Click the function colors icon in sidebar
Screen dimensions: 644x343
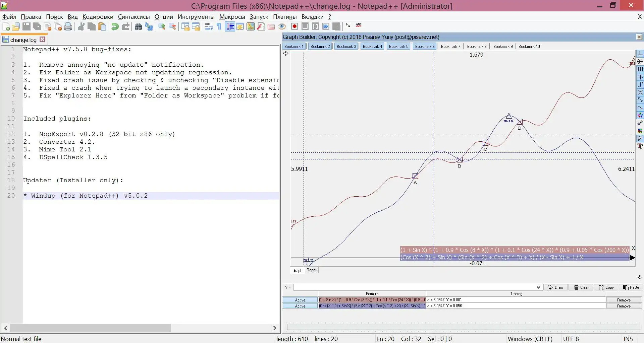[x=640, y=115]
